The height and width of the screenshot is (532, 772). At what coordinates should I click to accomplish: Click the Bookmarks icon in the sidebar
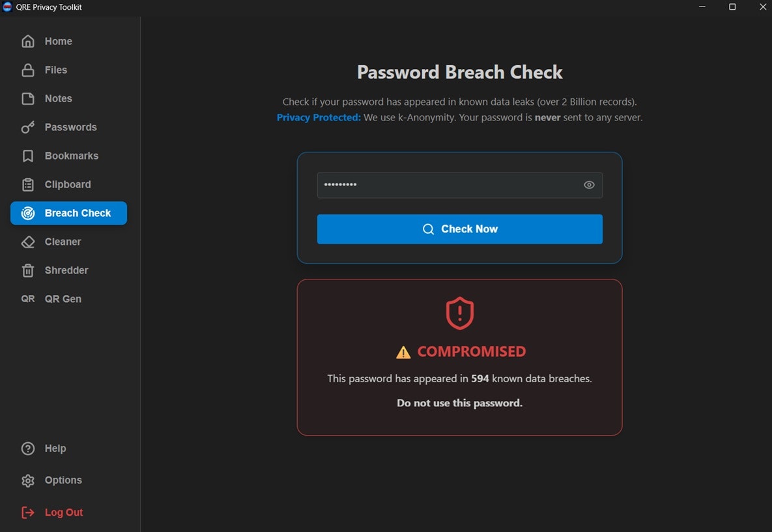click(28, 156)
